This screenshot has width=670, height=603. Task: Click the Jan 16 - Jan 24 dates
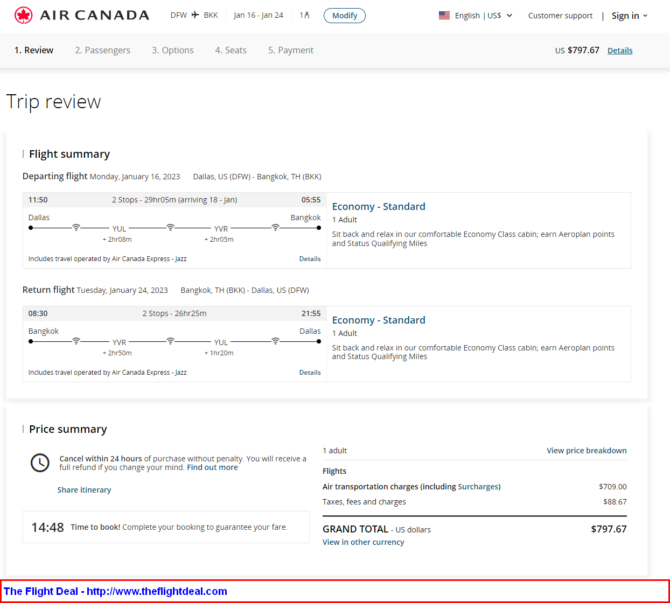coord(258,15)
